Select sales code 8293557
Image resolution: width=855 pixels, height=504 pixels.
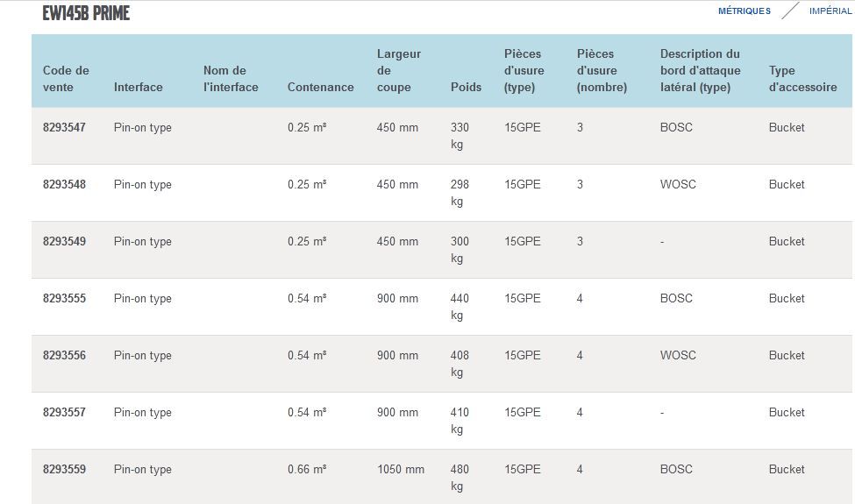(64, 413)
